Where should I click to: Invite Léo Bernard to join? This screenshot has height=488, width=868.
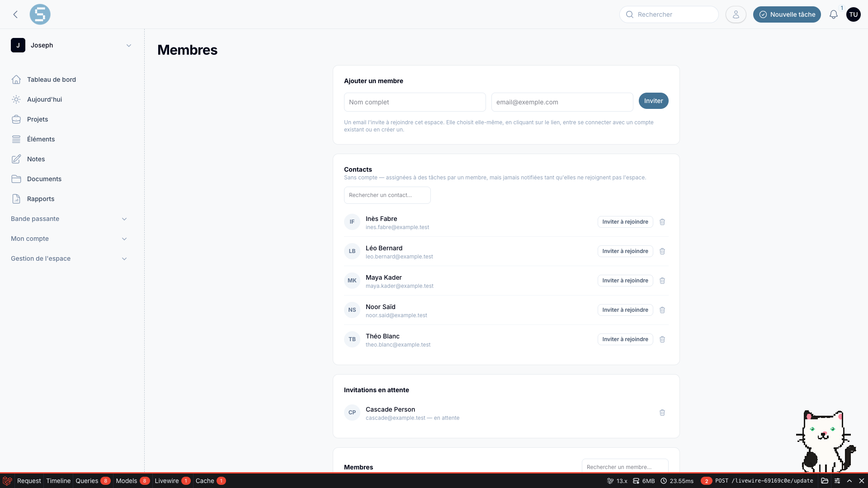click(x=625, y=251)
